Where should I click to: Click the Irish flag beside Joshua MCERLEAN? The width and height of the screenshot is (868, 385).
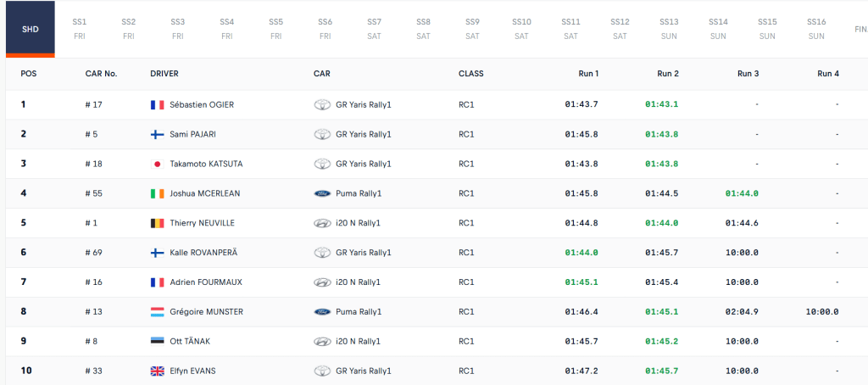(157, 193)
